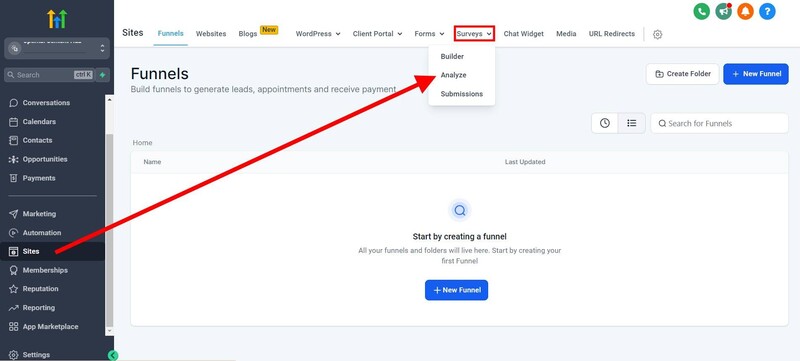
Task: Select the Funnels tab
Action: [170, 34]
